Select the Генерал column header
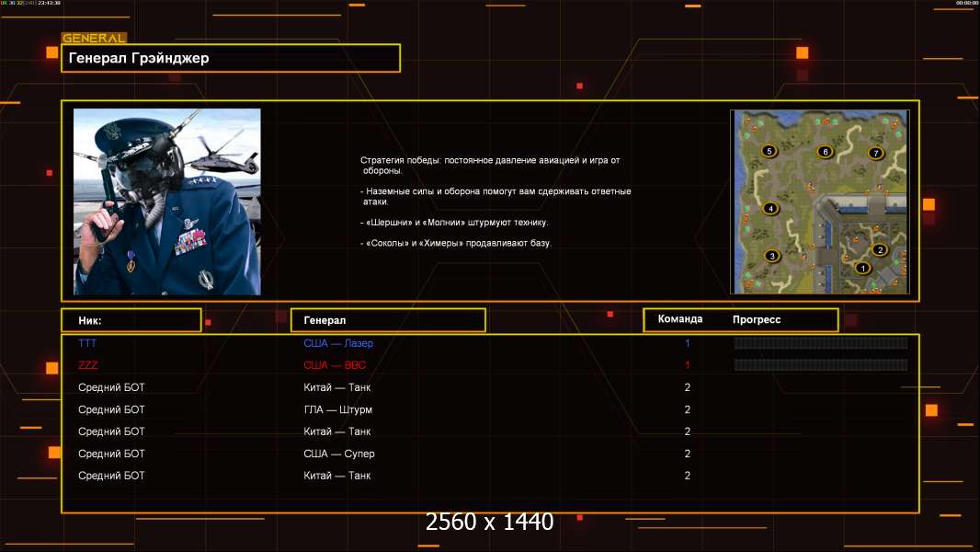 pos(388,320)
